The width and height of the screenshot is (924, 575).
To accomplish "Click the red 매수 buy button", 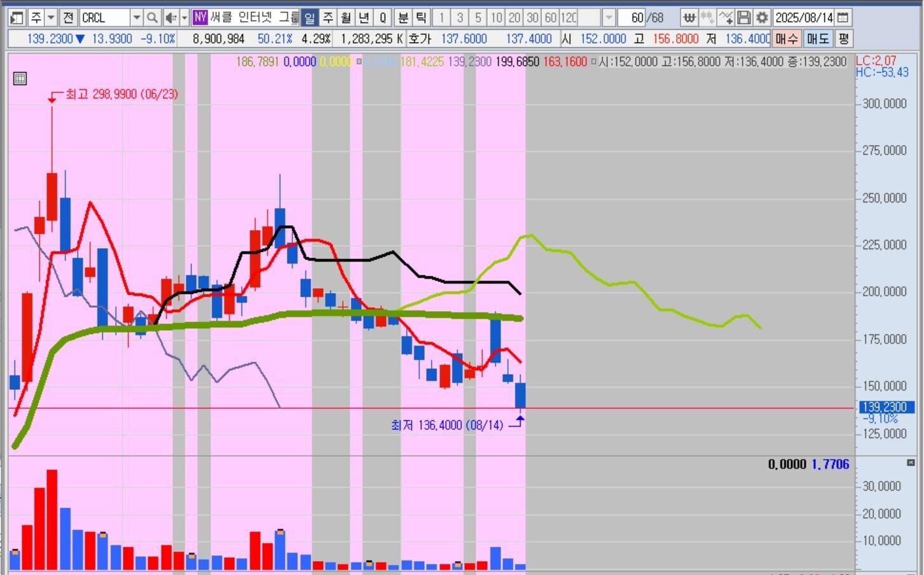I will 787,39.
